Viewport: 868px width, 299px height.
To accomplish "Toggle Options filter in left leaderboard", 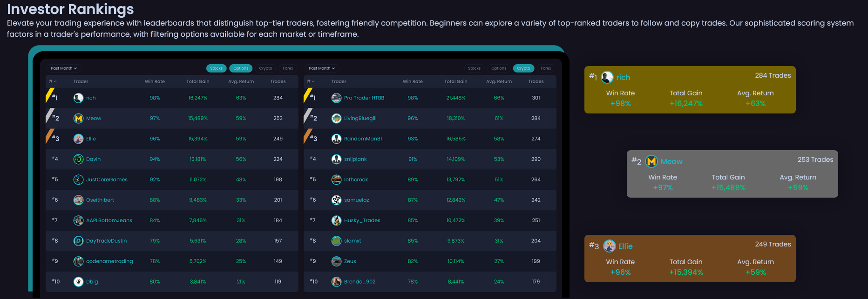I will coord(241,68).
